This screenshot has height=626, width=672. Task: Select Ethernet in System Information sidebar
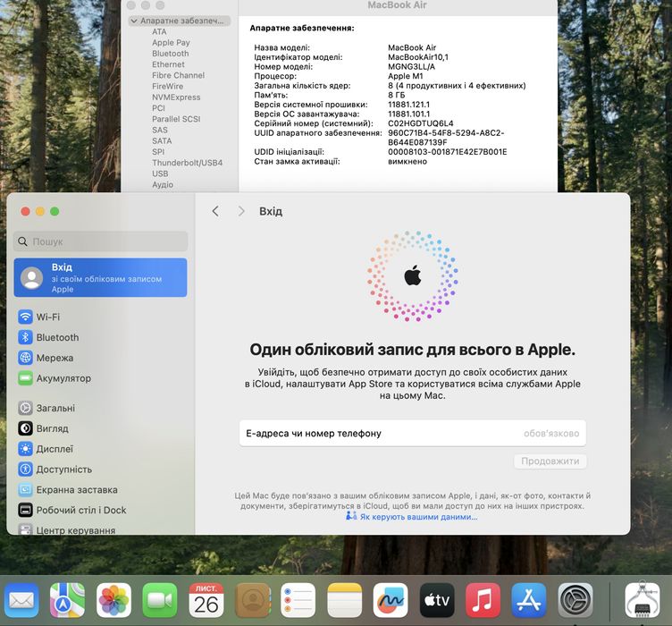168,64
